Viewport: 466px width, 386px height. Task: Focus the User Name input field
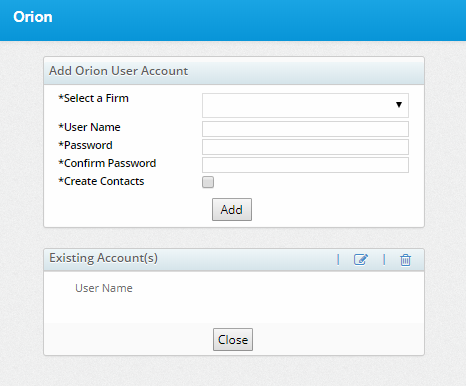pos(305,129)
